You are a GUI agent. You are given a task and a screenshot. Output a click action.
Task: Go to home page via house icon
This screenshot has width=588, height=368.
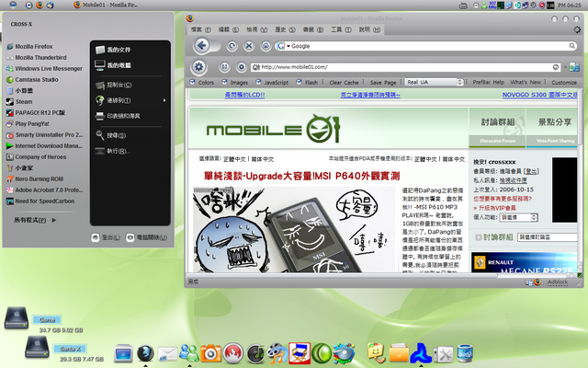[x=266, y=46]
